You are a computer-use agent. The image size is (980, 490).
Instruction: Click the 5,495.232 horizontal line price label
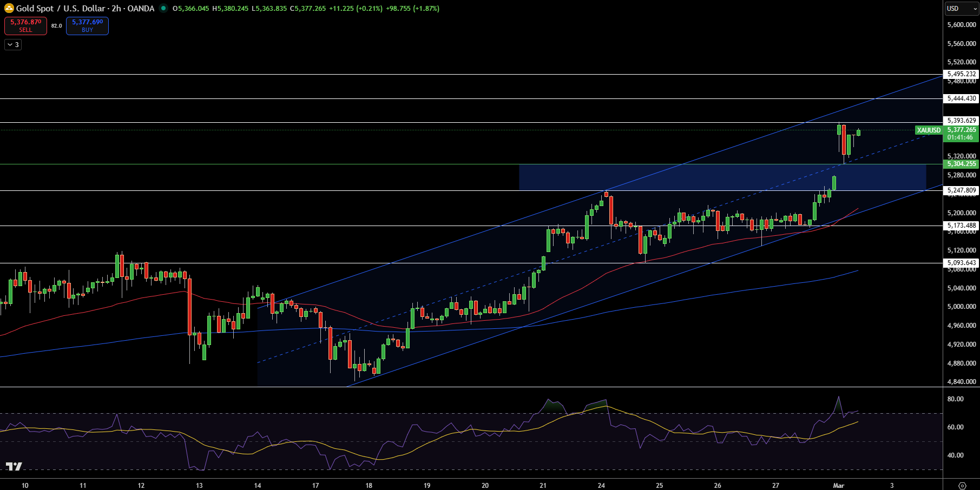click(962, 74)
